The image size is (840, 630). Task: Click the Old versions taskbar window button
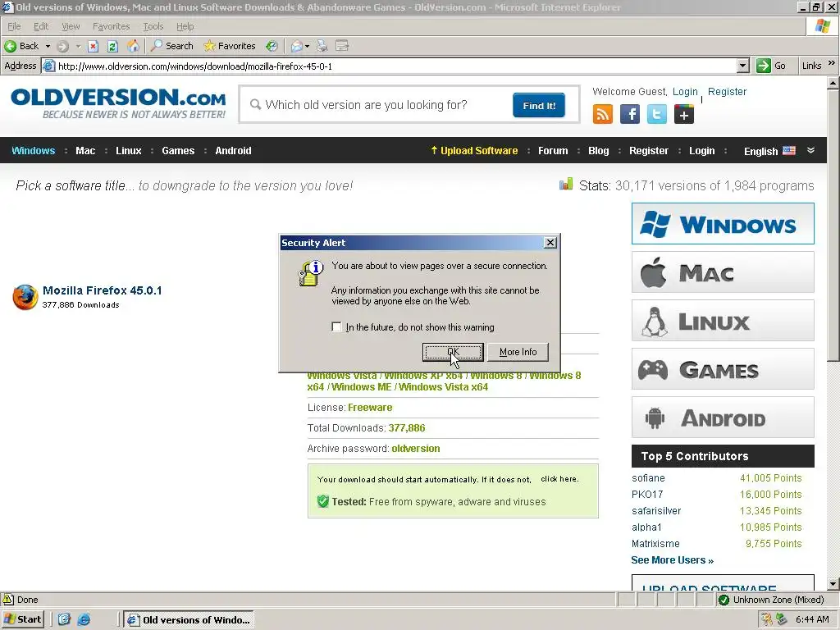point(189,620)
